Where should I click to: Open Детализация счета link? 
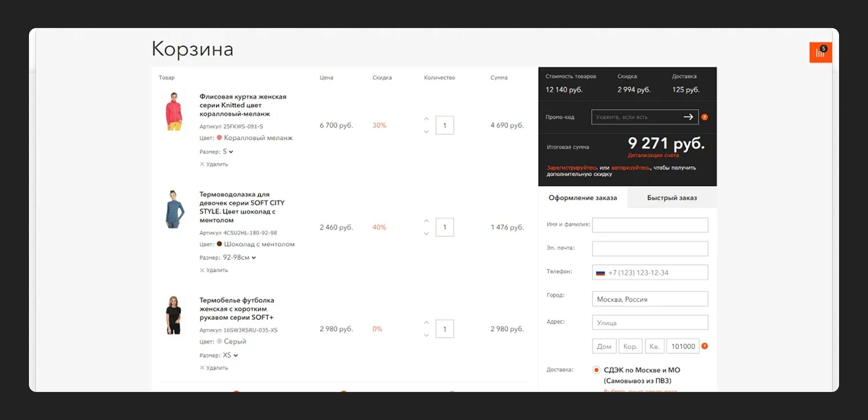point(653,155)
